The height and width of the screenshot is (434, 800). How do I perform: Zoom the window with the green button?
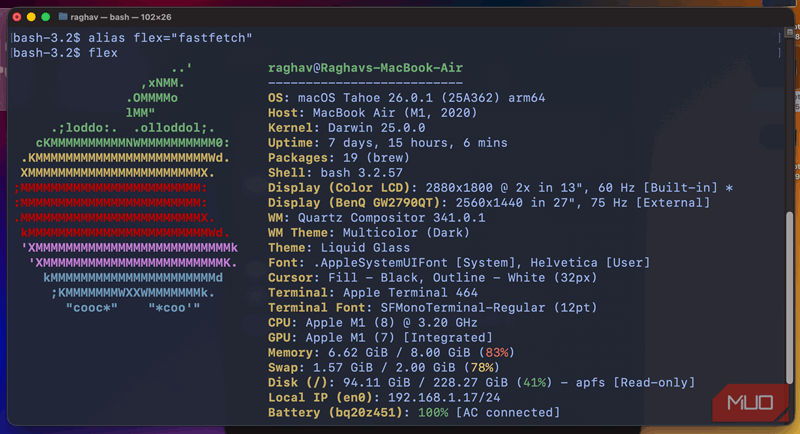point(47,17)
